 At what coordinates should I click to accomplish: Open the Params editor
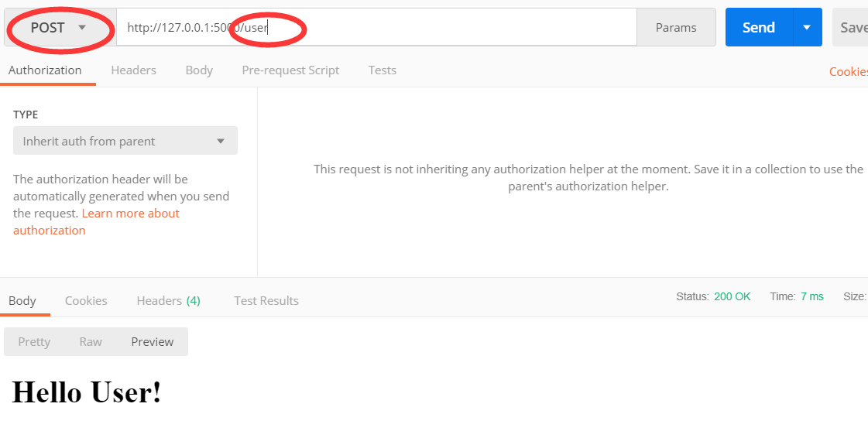pyautogui.click(x=675, y=28)
